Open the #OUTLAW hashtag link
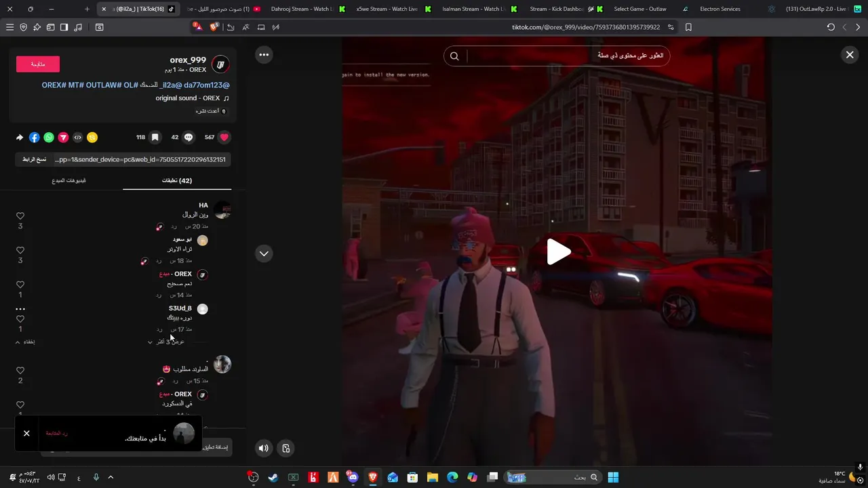The image size is (868, 488). click(x=104, y=85)
